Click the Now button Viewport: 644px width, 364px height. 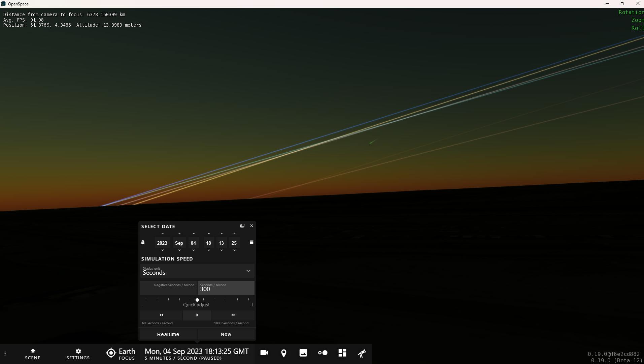coord(226,334)
